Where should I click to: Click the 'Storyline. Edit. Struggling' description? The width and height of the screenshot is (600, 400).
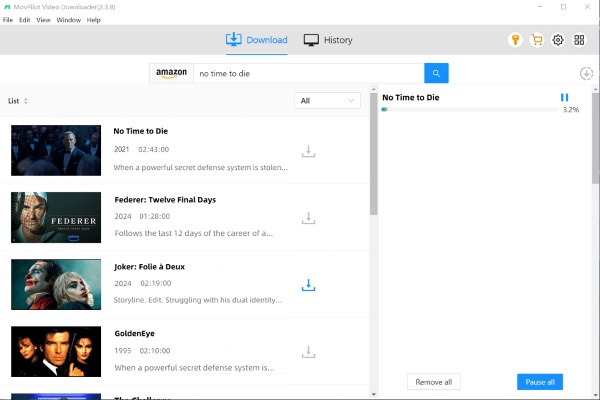198,300
